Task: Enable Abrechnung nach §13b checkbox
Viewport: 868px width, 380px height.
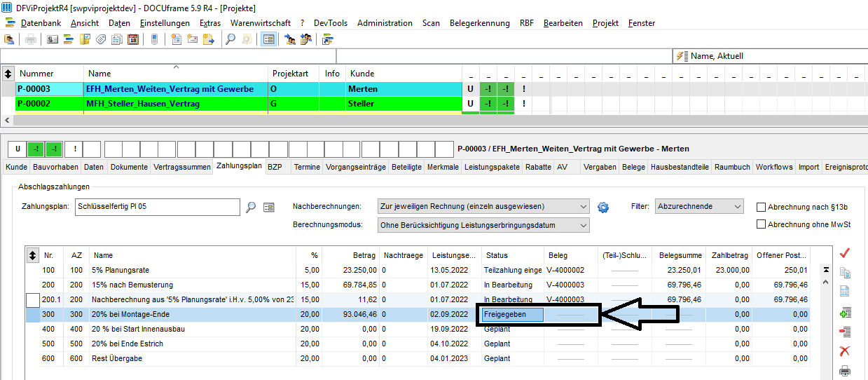Action: pos(761,207)
